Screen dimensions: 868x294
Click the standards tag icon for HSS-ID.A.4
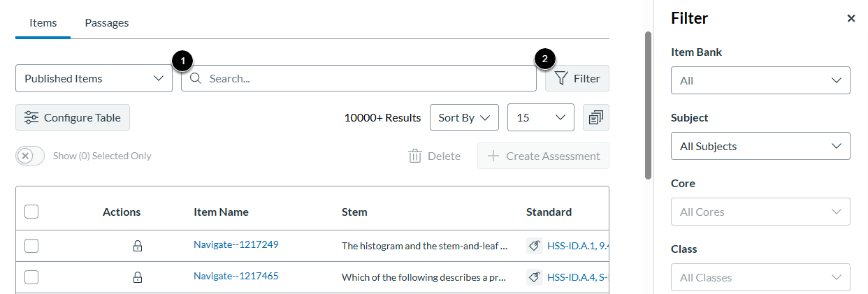click(535, 277)
